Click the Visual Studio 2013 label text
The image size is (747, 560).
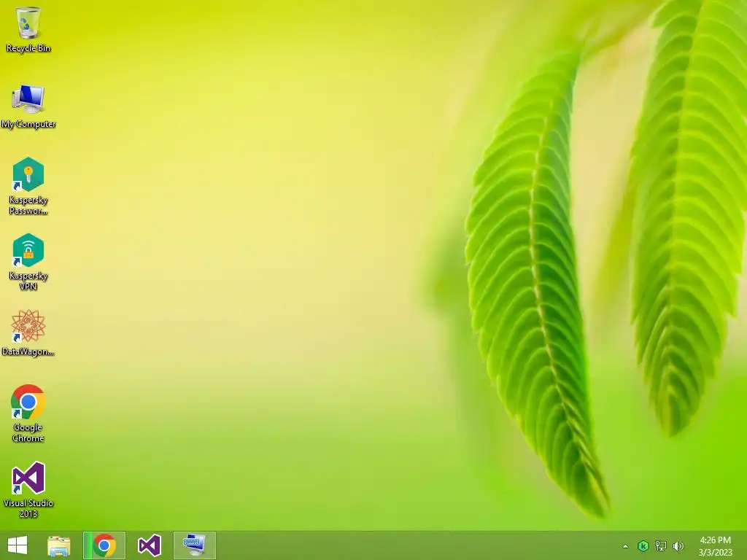click(x=28, y=508)
